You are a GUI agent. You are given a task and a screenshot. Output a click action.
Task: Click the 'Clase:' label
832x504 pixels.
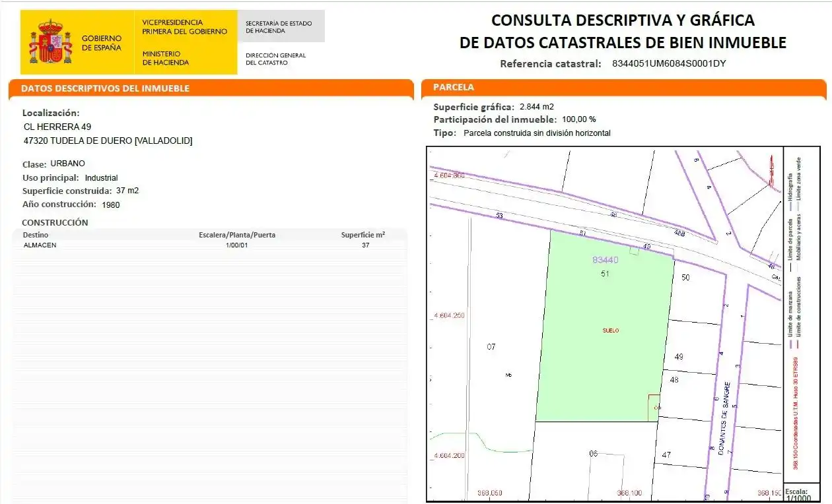coord(34,164)
